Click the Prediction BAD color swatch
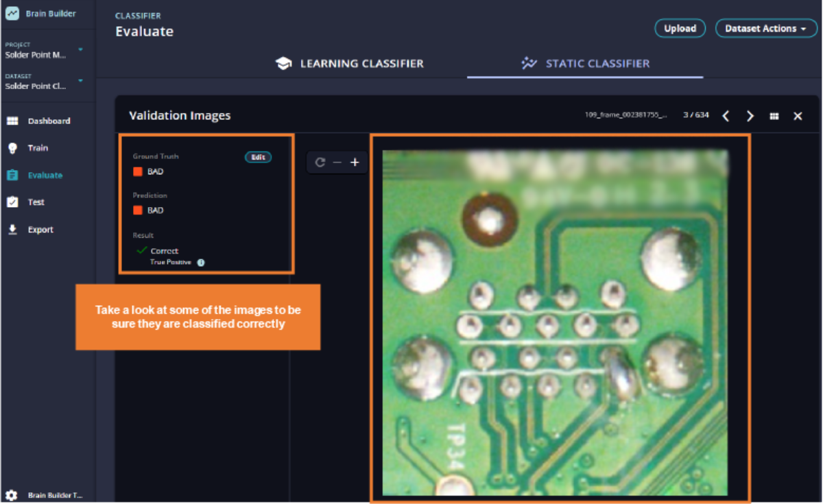 pyautogui.click(x=137, y=211)
